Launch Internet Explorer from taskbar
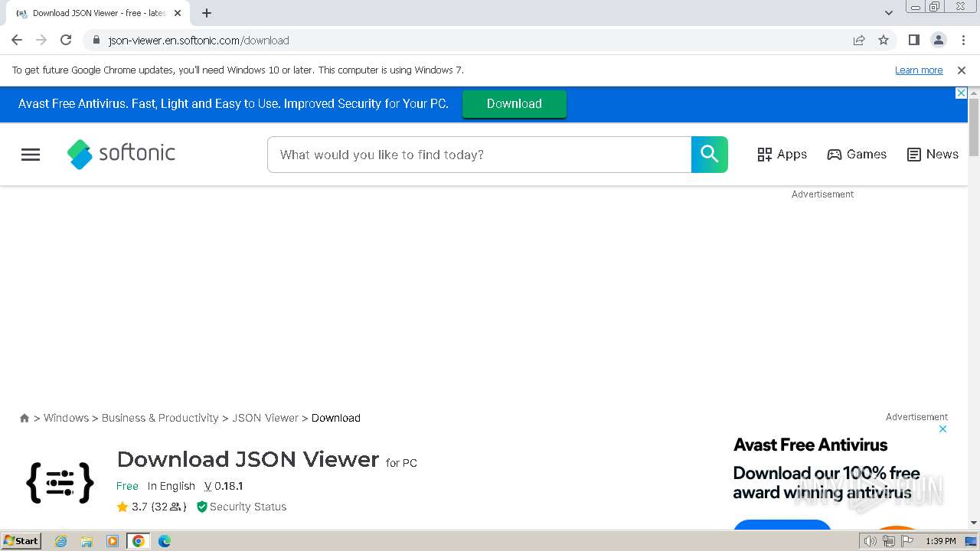This screenshot has height=551, width=980. pos(61,541)
